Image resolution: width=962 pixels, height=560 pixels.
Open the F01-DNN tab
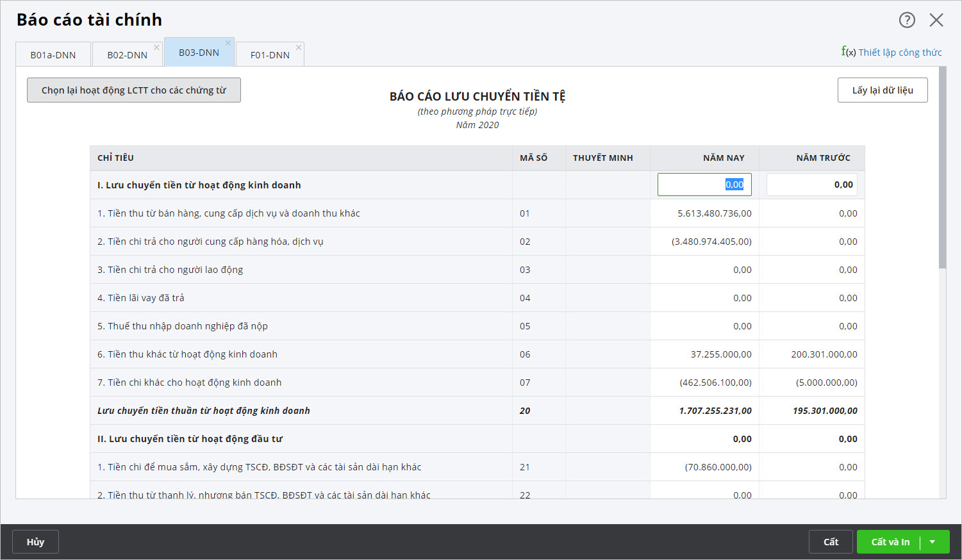click(270, 55)
